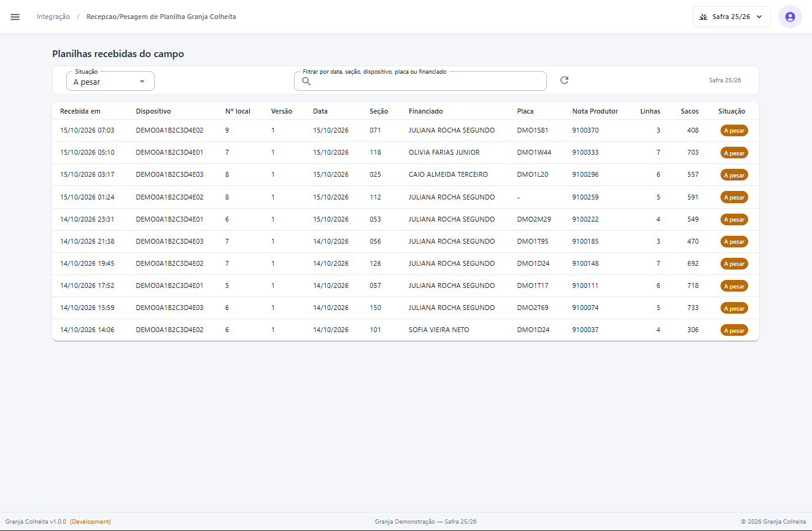Viewport: 812px width, 531px height.
Task: Sort by 'Recebida em' column header
Action: pyautogui.click(x=80, y=111)
